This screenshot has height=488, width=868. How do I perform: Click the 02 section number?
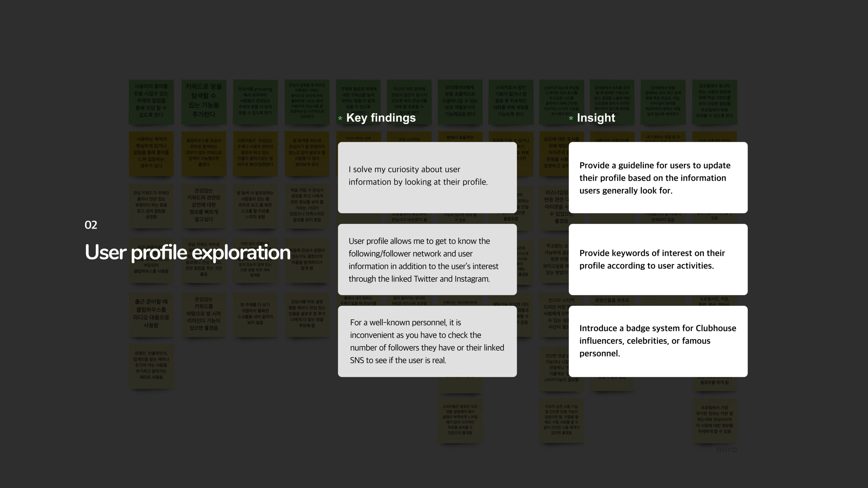[x=91, y=225]
